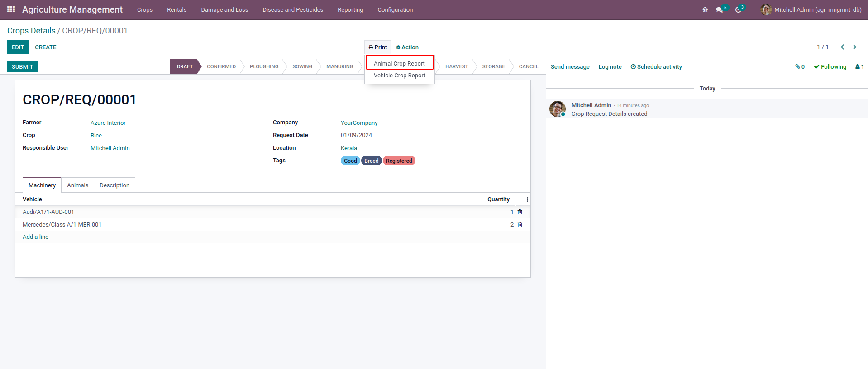This screenshot has width=868, height=369.
Task: Click Mitchell Admin author name in chatter
Action: click(591, 105)
